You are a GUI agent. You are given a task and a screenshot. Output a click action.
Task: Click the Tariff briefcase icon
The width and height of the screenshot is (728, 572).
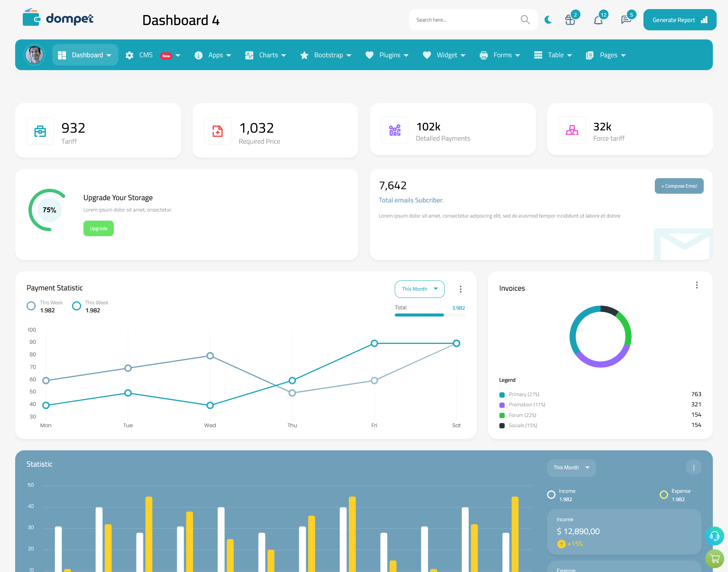(40, 129)
